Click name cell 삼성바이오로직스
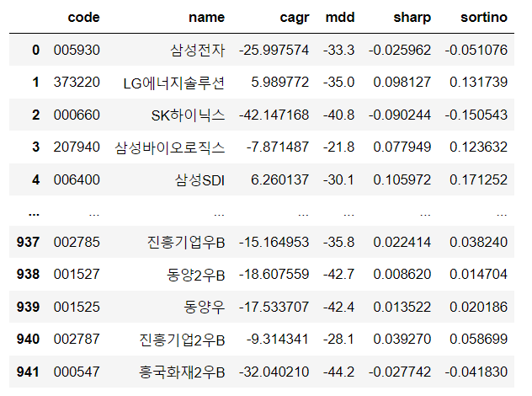Image resolution: width=532 pixels, height=396 pixels. pyautogui.click(x=170, y=147)
